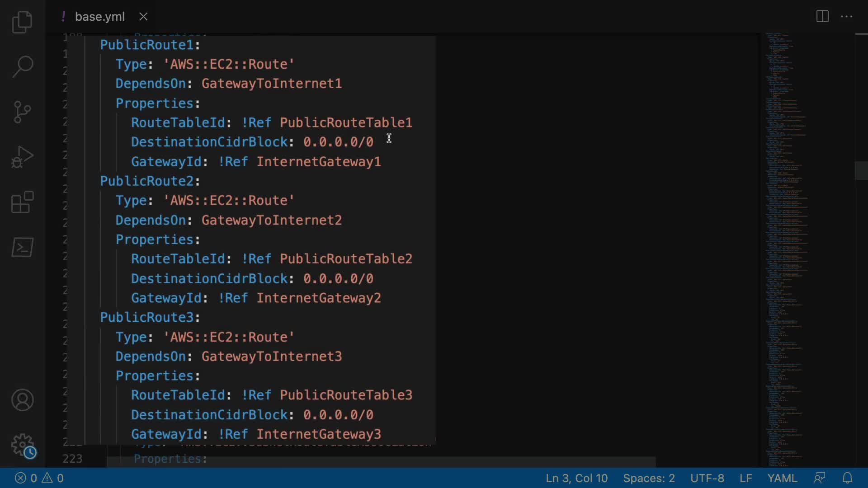This screenshot has width=868, height=488.
Task: Select the base.yml editor tab
Action: (99, 17)
